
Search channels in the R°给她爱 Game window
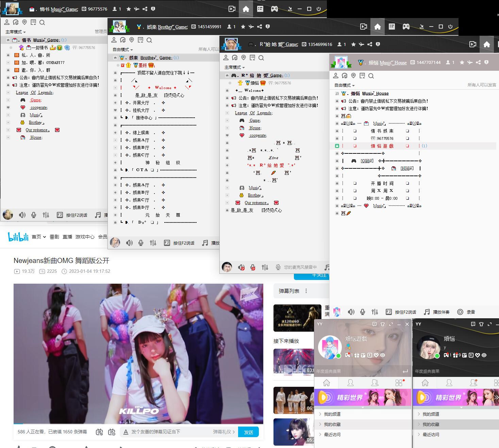261,58
